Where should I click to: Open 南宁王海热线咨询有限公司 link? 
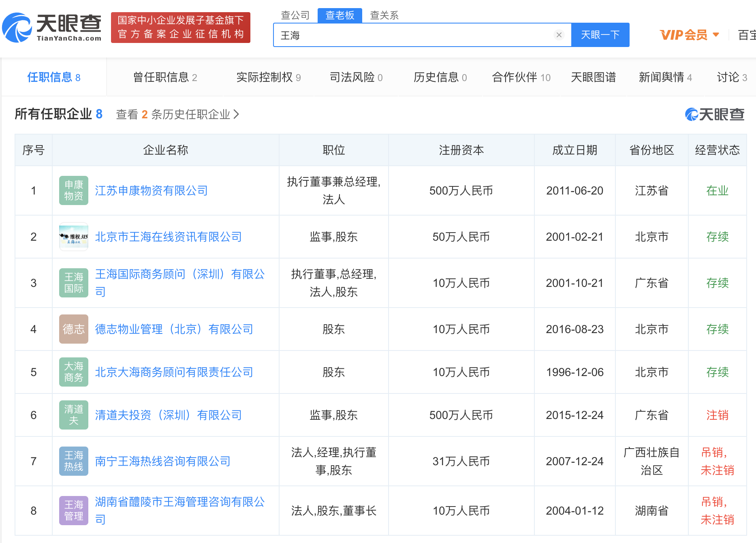click(x=163, y=461)
